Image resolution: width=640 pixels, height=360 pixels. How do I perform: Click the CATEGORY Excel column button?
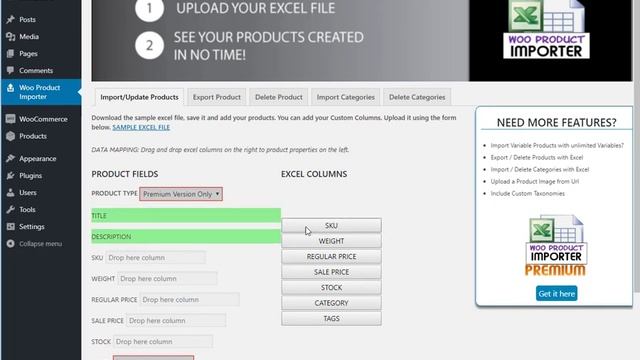click(x=331, y=303)
